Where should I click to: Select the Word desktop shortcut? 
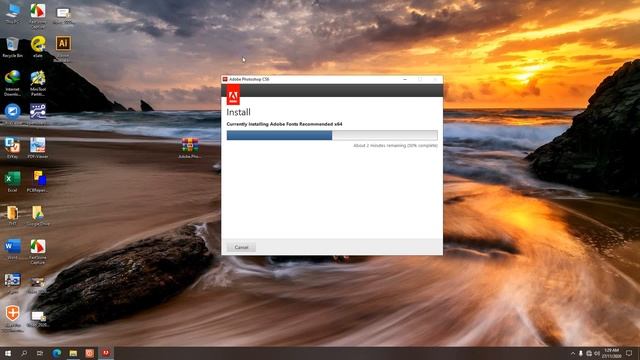pyautogui.click(x=13, y=250)
